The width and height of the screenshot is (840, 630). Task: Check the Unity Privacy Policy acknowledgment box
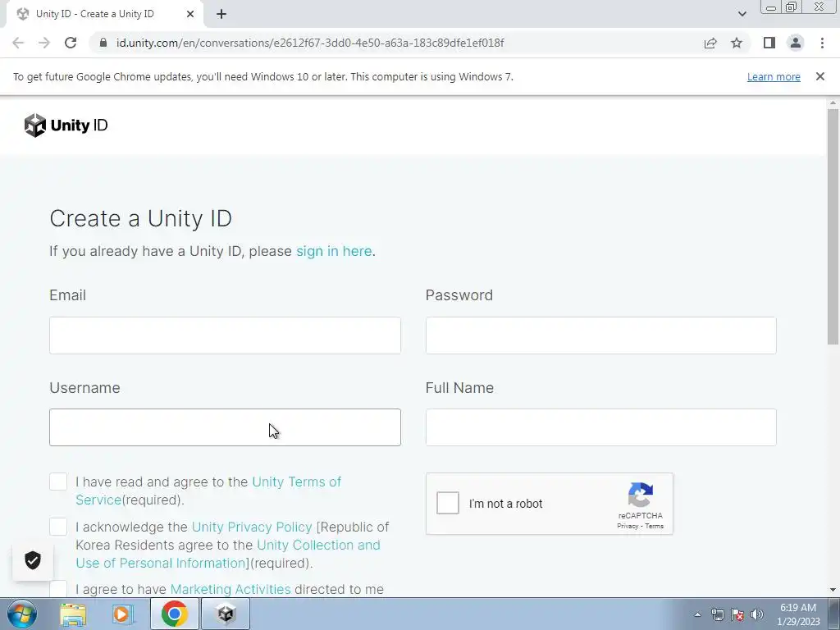click(58, 527)
